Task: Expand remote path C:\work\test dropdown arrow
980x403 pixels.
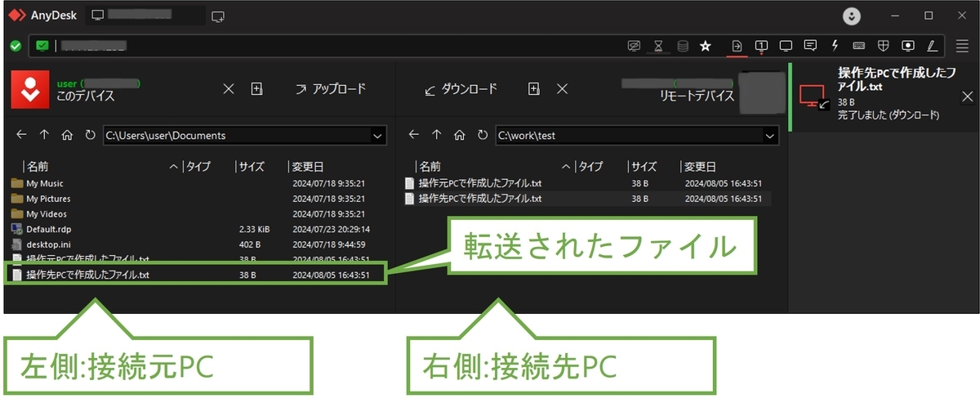Action: tap(769, 136)
